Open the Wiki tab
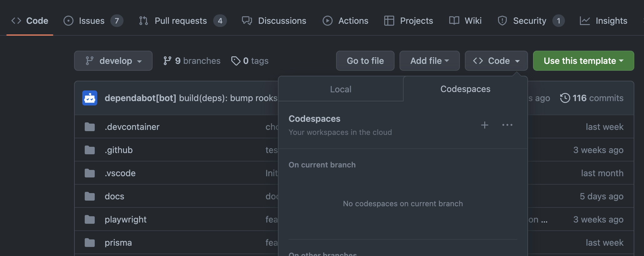644x256 pixels. 465,21
